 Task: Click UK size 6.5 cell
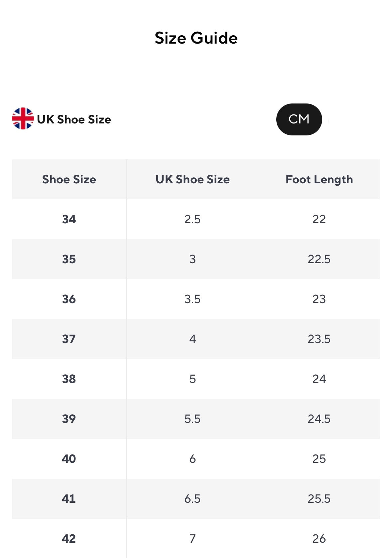(193, 499)
